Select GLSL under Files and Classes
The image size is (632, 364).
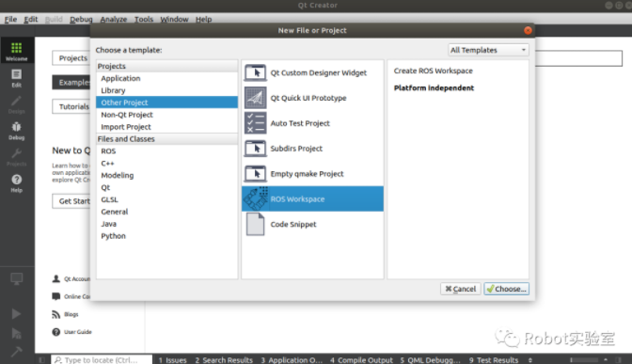(166, 199)
